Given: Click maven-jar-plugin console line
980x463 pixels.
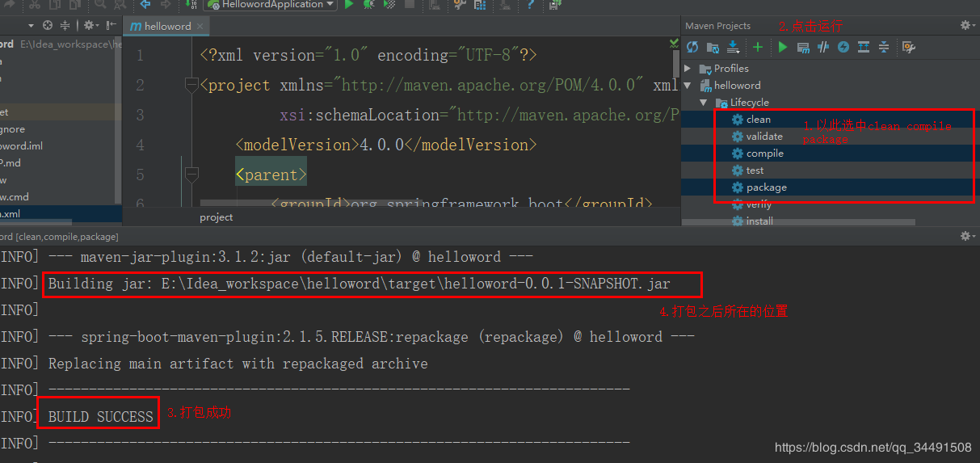Looking at the screenshot, I should [x=291, y=257].
